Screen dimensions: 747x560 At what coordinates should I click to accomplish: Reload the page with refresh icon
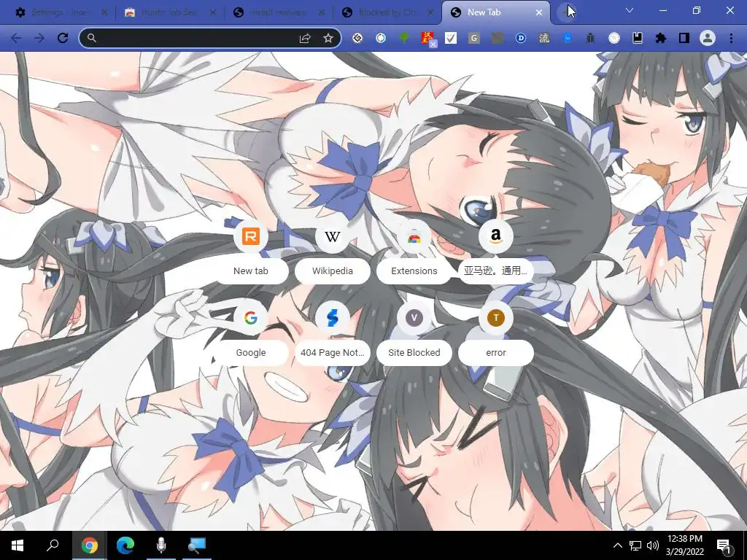coord(63,38)
